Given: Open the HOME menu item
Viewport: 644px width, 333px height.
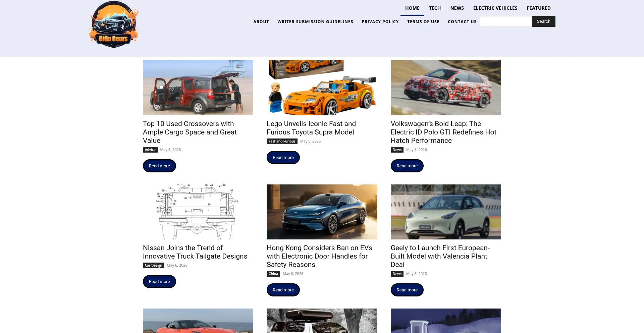Looking at the screenshot, I should (x=412, y=8).
